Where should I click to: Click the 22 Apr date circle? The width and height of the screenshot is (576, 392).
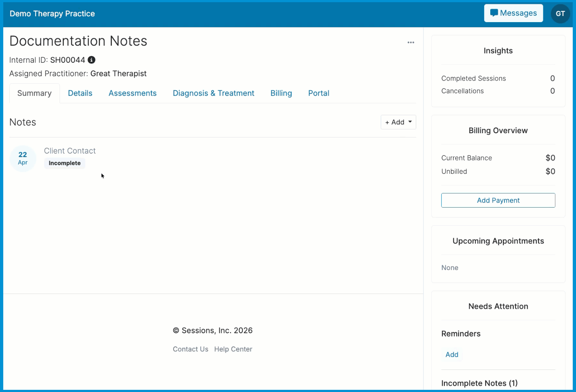coord(23,159)
